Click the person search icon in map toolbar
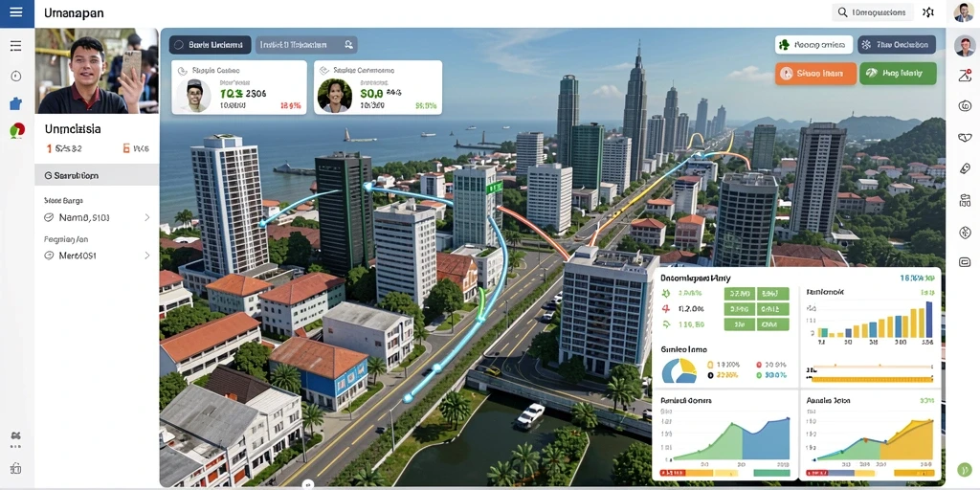 point(348,44)
